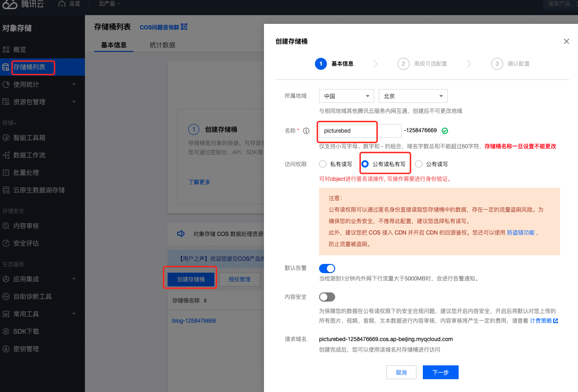Select the 私有读写 radio option

(323, 164)
